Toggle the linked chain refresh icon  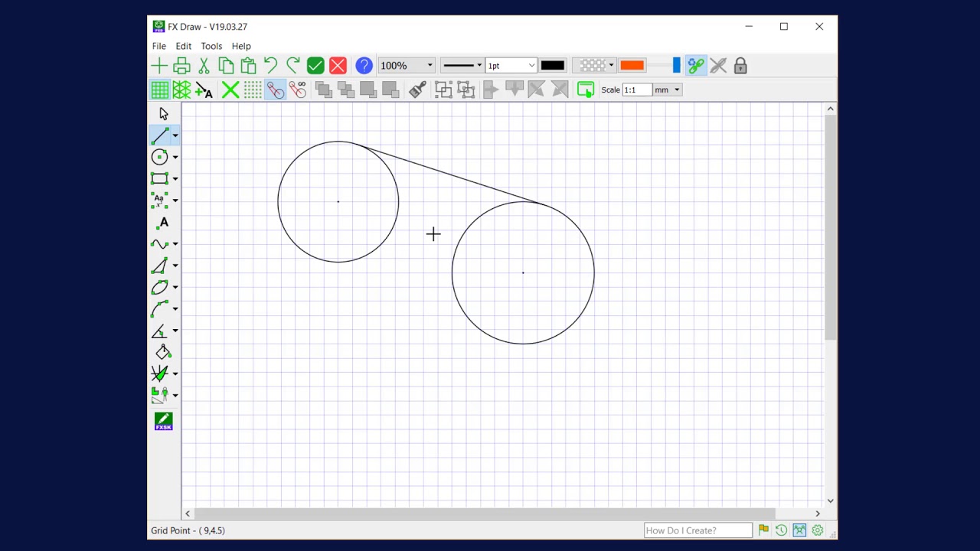(x=695, y=66)
